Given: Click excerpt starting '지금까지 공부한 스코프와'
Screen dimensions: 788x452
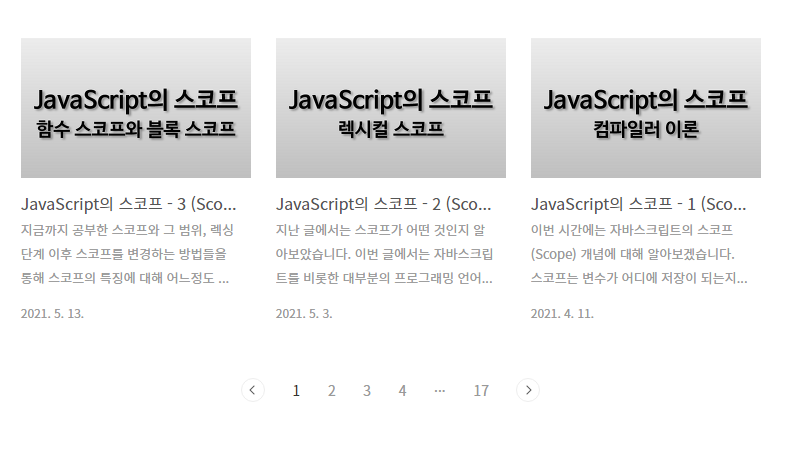Looking at the screenshot, I should (x=128, y=254).
